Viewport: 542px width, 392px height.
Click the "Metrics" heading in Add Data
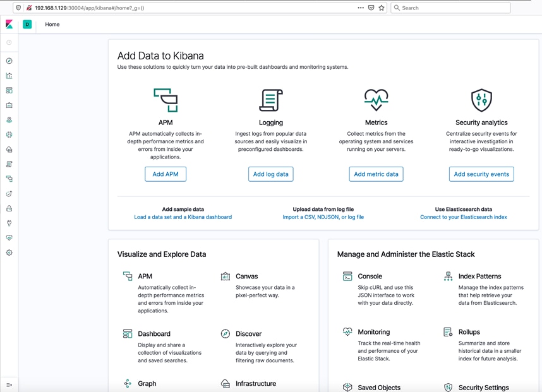click(376, 122)
